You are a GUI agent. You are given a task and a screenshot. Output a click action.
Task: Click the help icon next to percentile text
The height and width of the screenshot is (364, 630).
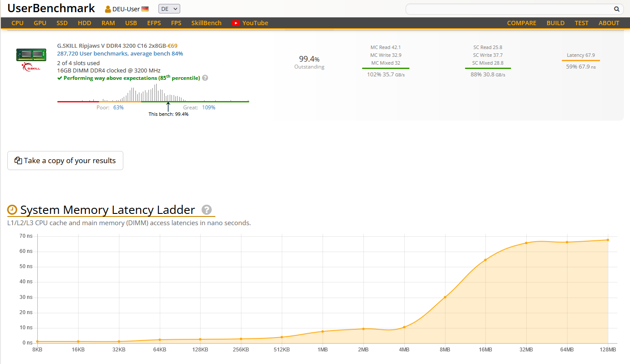[205, 78]
